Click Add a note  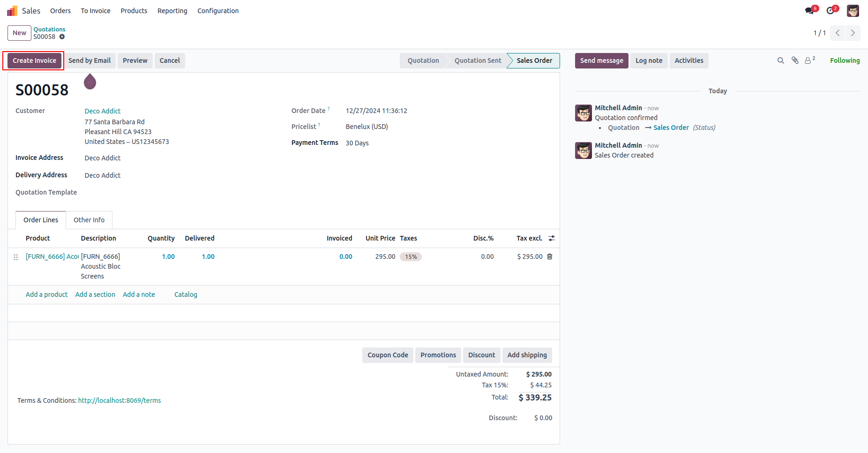pos(139,294)
